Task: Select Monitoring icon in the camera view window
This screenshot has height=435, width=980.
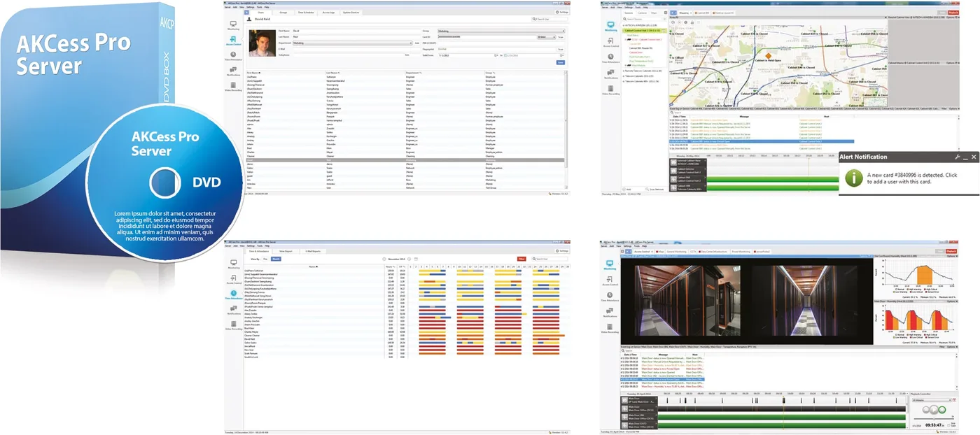Action: [x=610, y=264]
